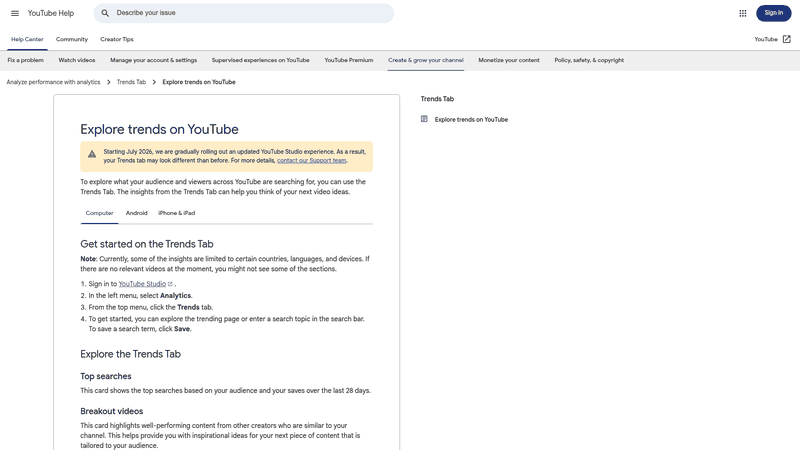The width and height of the screenshot is (800, 450).
Task: Open the Monetize your content category
Action: click(x=509, y=60)
